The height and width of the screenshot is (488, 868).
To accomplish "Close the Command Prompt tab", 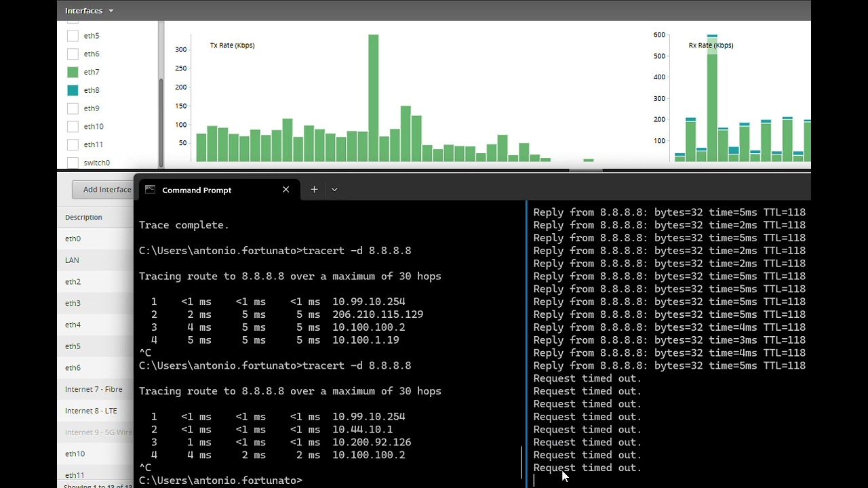I will point(285,190).
